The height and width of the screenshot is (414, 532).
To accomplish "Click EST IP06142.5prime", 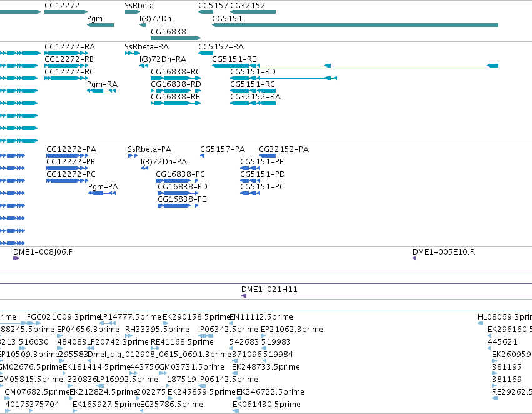I will (x=202, y=386).
